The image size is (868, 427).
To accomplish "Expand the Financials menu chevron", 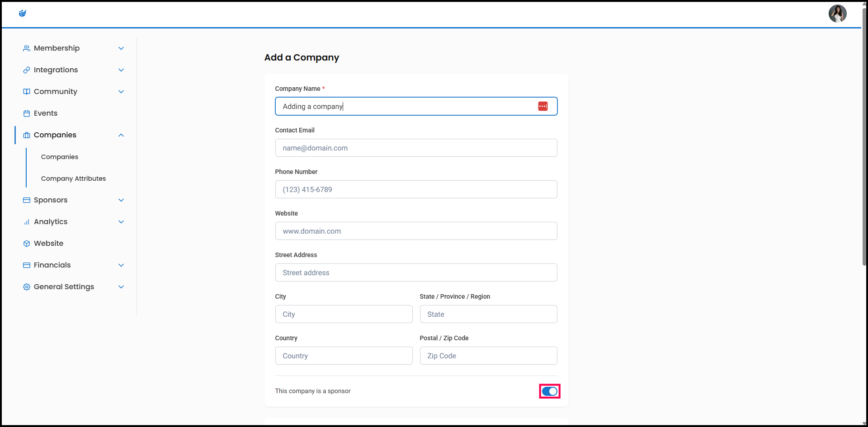I will 121,265.
